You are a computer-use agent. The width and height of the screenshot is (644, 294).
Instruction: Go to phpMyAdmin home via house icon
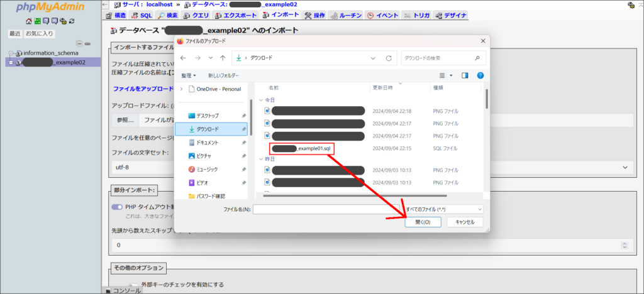28,21
